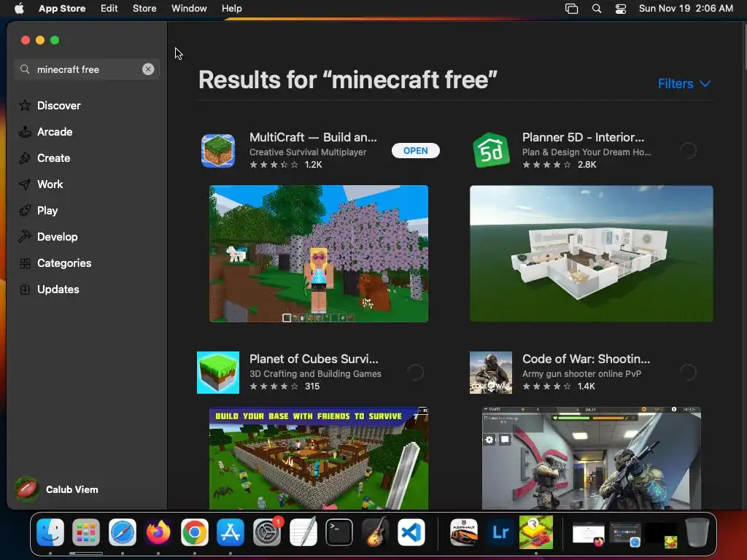
Task: Open Finder from the Dock
Action: click(50, 532)
